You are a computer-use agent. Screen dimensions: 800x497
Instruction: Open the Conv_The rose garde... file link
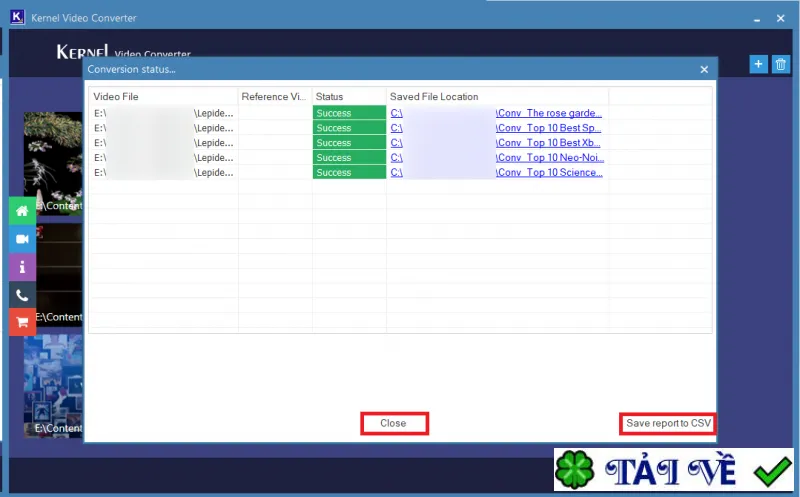548,113
